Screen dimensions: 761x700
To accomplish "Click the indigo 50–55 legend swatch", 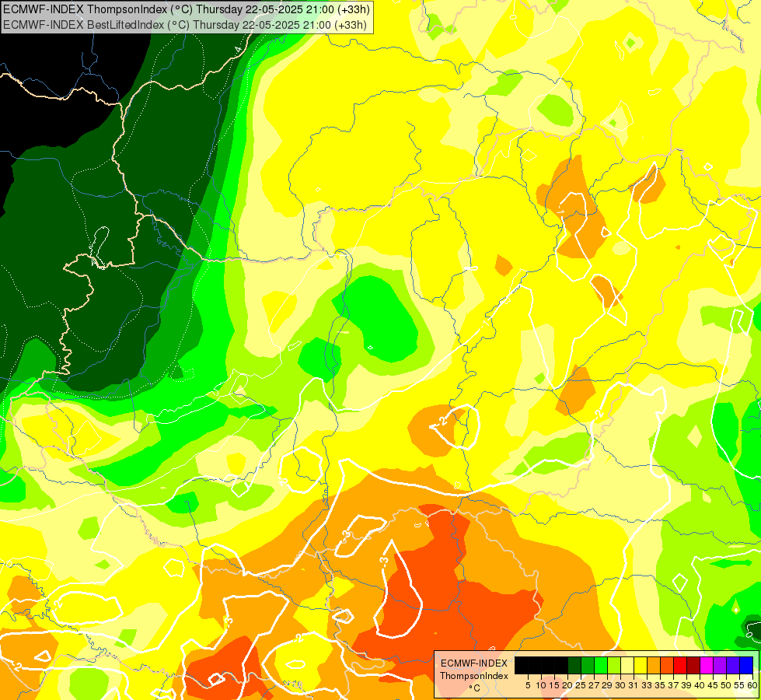I will click(733, 666).
